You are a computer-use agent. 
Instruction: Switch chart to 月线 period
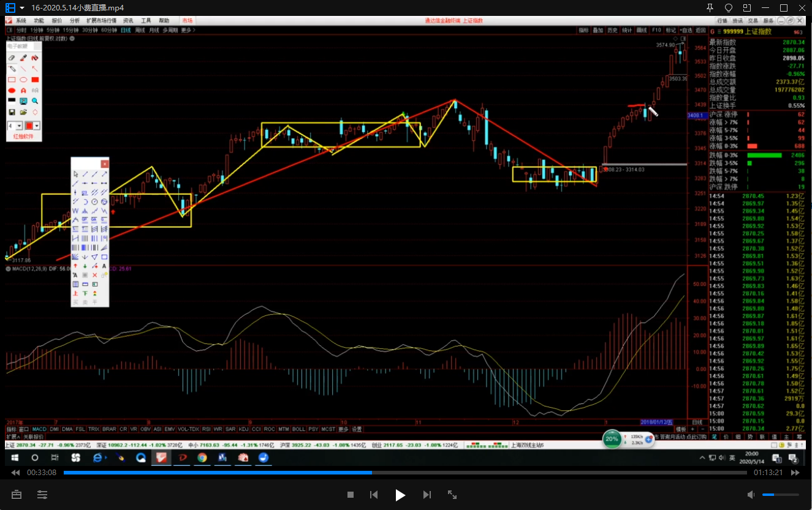[x=154, y=30]
